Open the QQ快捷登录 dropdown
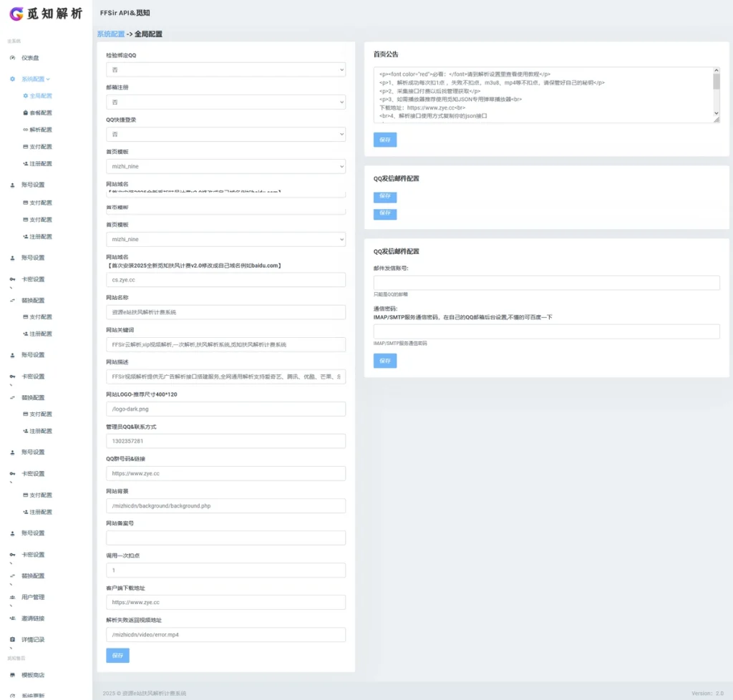The height and width of the screenshot is (700, 733). pyautogui.click(x=225, y=135)
